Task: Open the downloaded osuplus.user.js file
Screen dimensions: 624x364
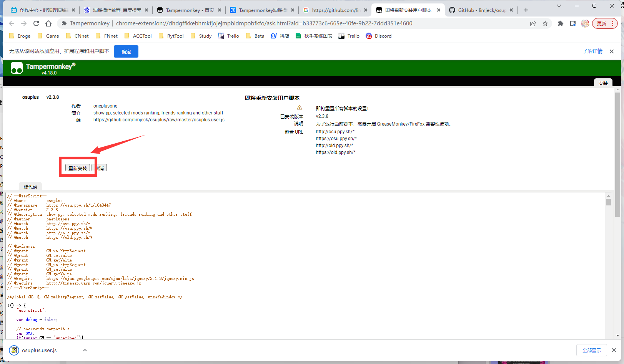Action: tap(39, 350)
